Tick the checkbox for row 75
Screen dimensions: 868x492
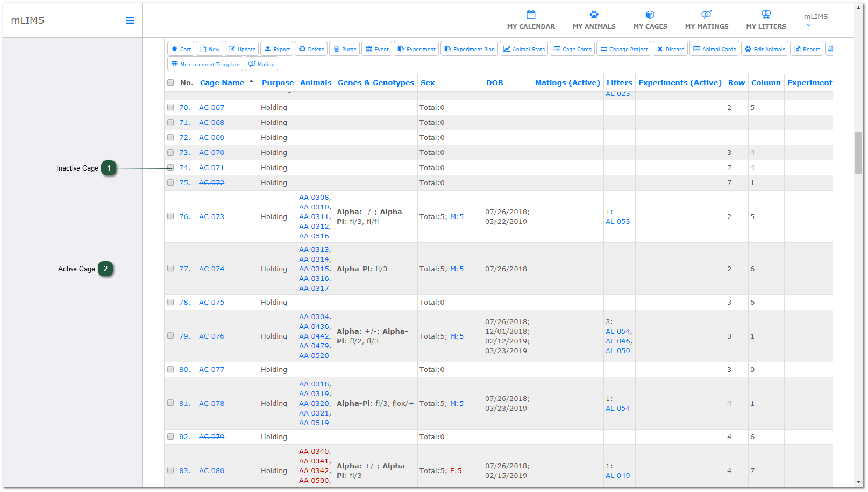pyautogui.click(x=170, y=182)
